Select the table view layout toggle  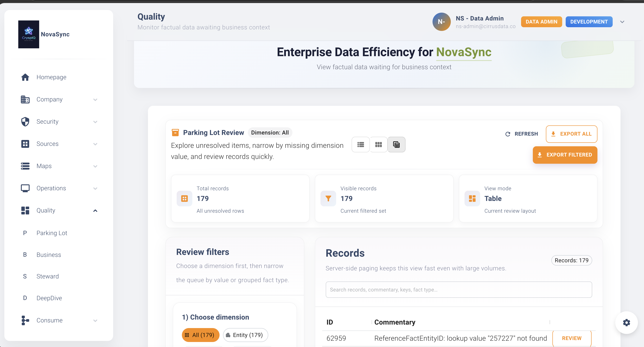396,145
